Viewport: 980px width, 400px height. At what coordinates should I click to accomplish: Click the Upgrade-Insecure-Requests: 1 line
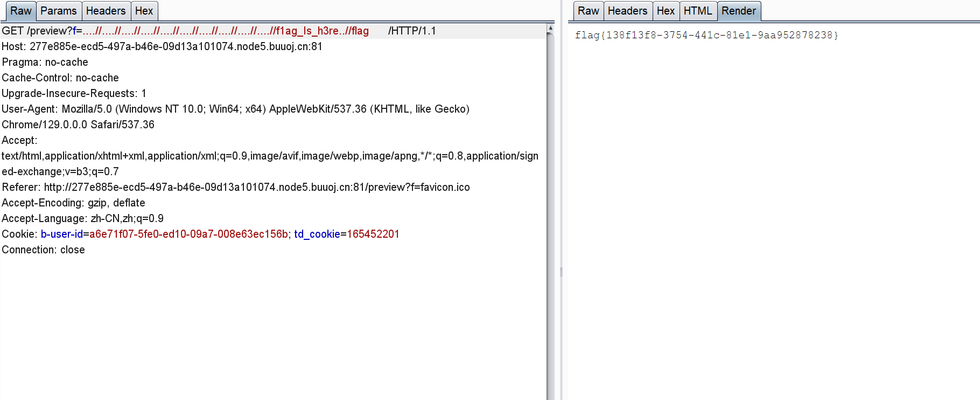pos(74,93)
